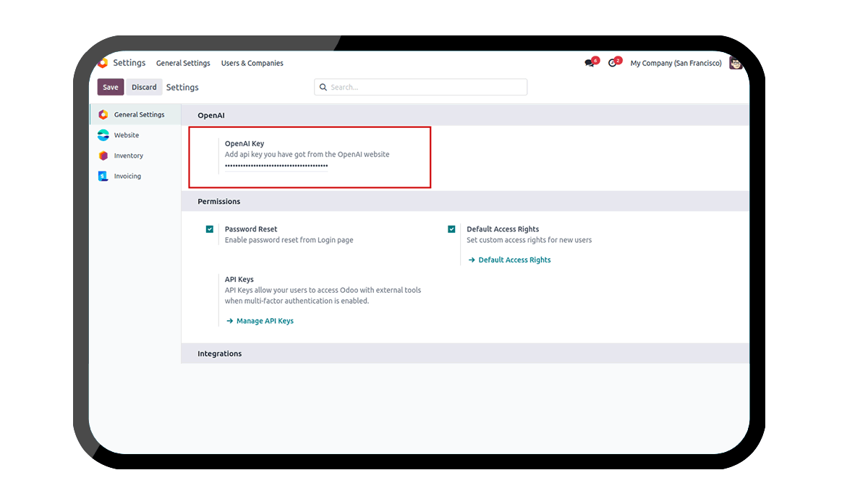868x504 pixels.
Task: Click the search magnifier icon
Action: [x=323, y=87]
